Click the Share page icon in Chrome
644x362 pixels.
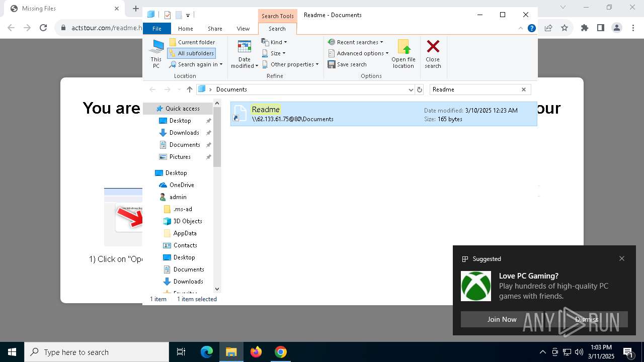[x=548, y=28]
